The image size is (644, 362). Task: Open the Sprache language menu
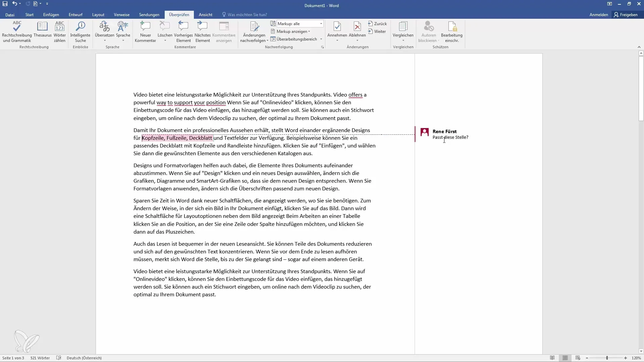[123, 32]
